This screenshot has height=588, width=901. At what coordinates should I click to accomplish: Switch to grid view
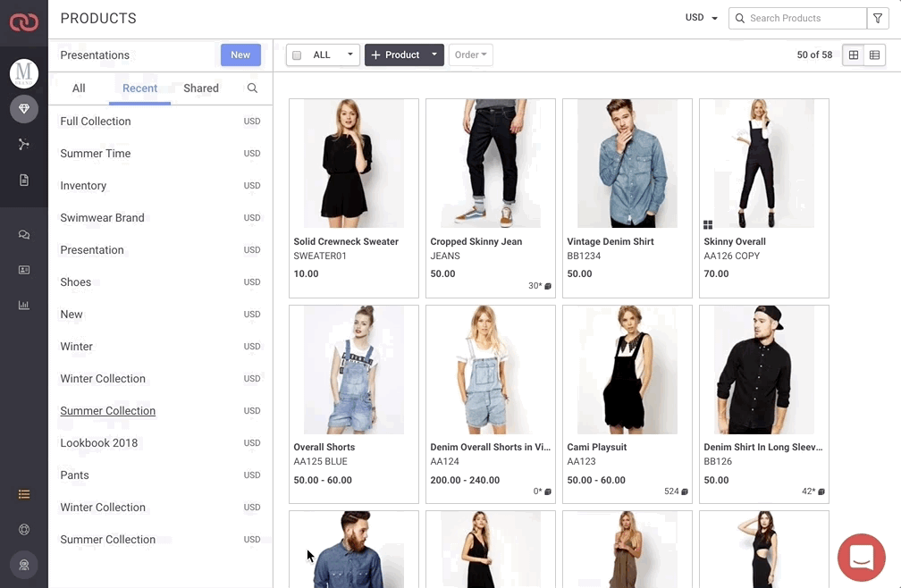tap(854, 55)
